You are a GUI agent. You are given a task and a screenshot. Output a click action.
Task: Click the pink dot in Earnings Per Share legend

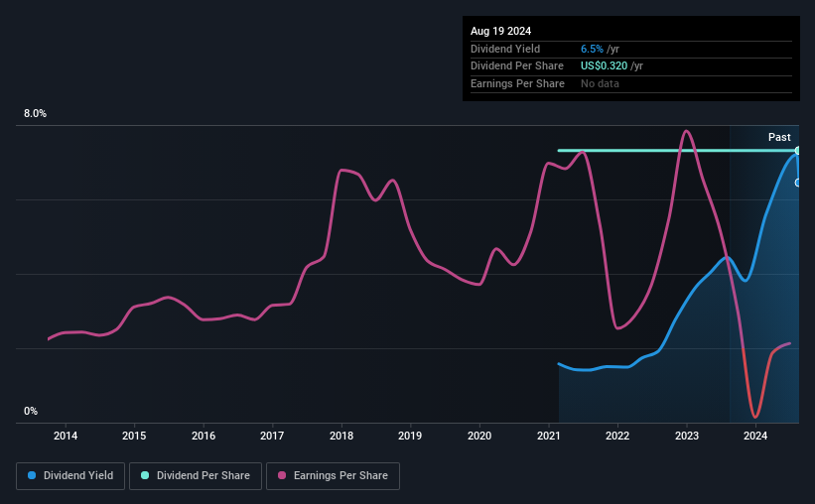pos(282,476)
